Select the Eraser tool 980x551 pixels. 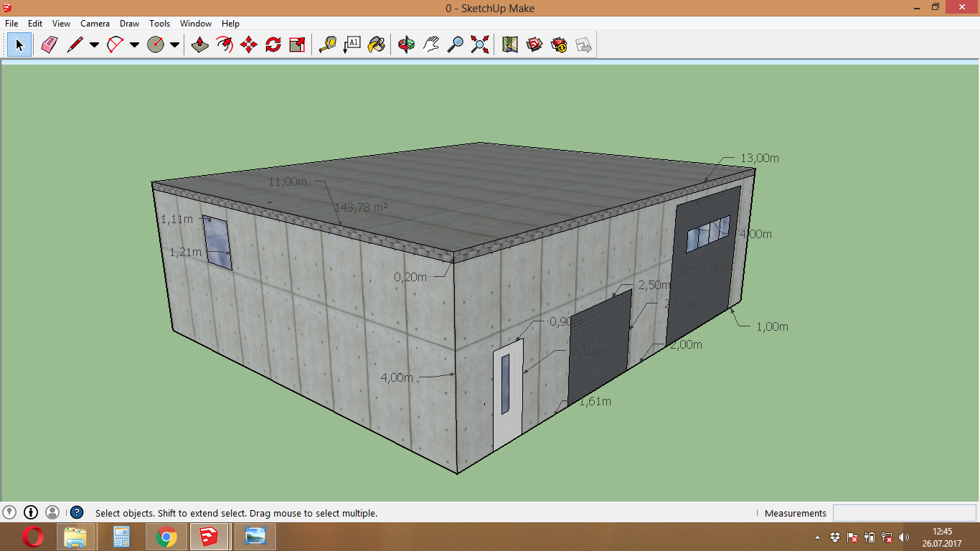(x=49, y=45)
